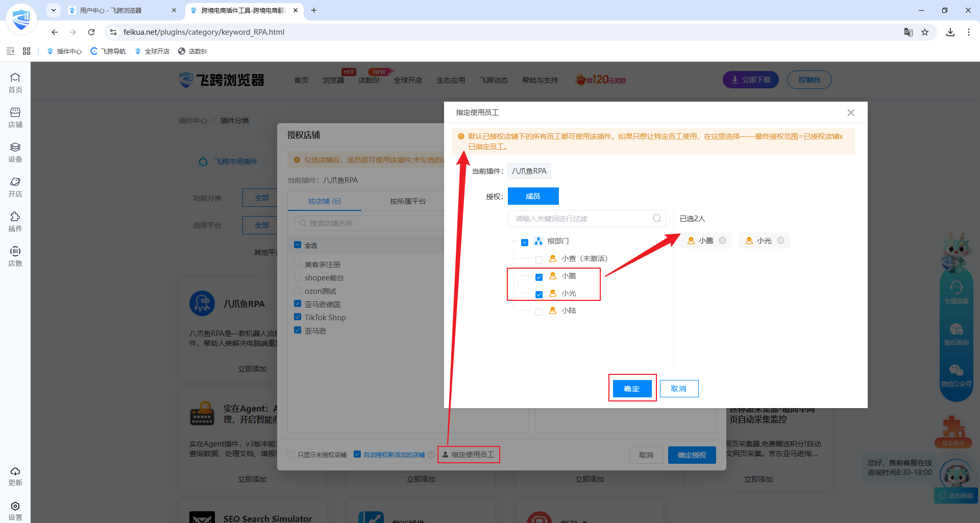The height and width of the screenshot is (523, 980).
Task: Remove 小鹏 from the selected members
Action: pyautogui.click(x=723, y=241)
